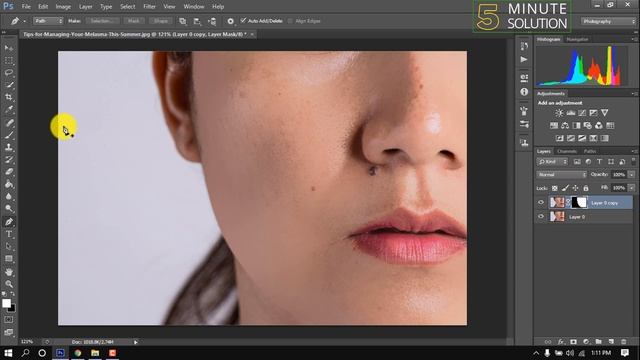Select the Blur tool
The image size is (640, 360).
(9, 196)
